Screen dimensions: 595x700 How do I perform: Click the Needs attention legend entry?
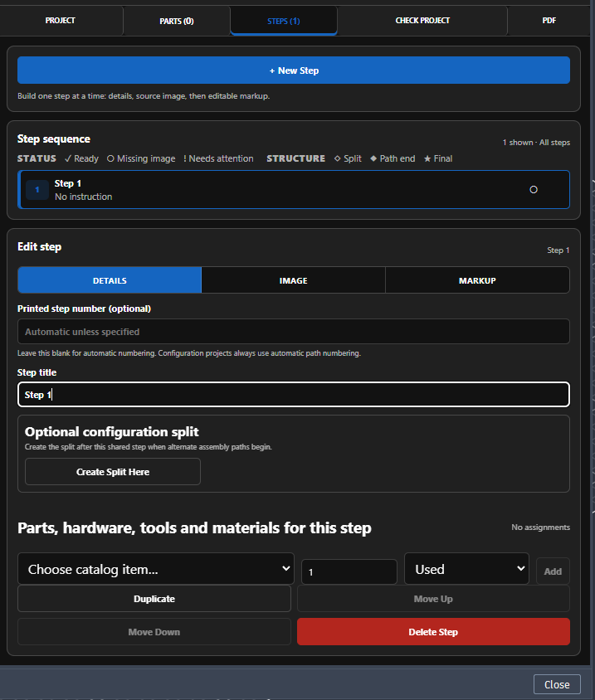pos(218,158)
